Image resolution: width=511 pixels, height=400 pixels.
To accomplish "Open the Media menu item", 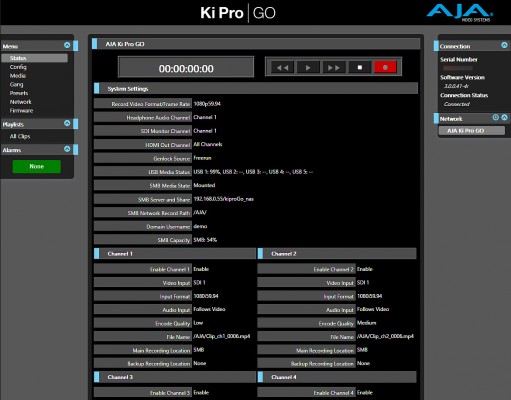I will click(x=18, y=76).
